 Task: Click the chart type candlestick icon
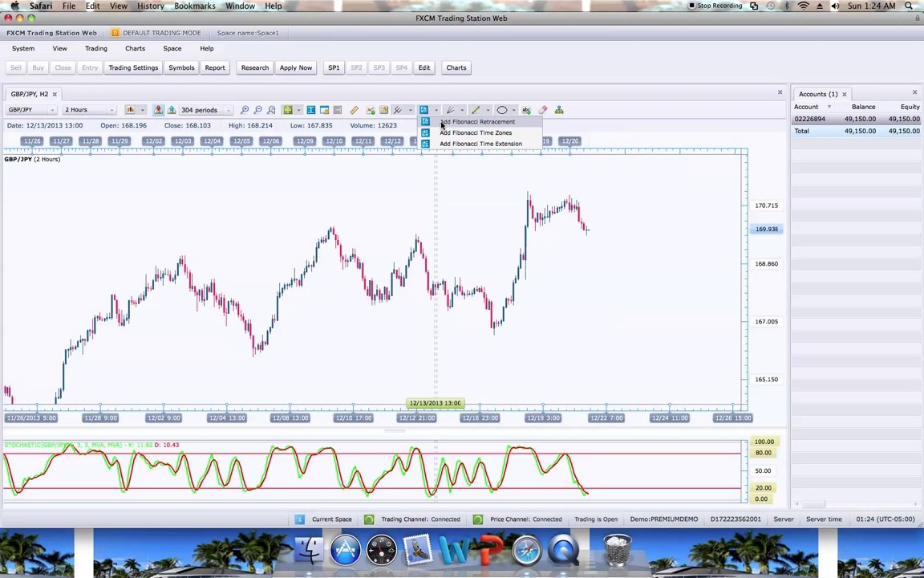[x=130, y=110]
